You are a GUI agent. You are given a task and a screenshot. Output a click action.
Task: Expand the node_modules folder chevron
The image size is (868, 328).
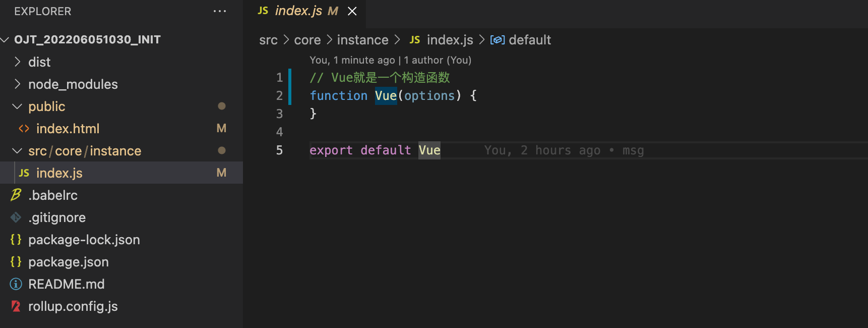[x=18, y=84]
